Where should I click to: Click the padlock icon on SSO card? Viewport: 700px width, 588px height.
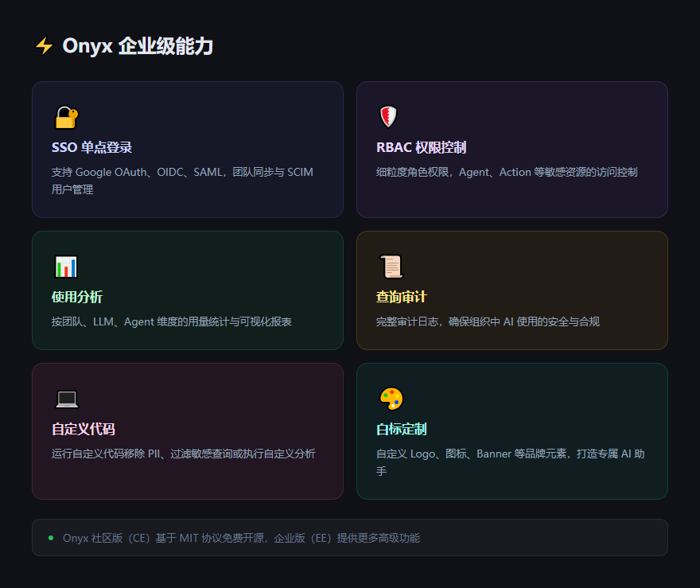66,118
